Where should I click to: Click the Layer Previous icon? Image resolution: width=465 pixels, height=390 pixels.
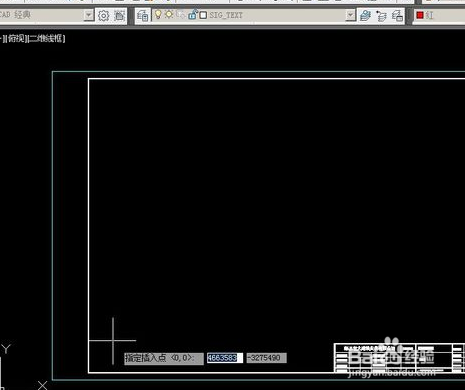(x=381, y=16)
